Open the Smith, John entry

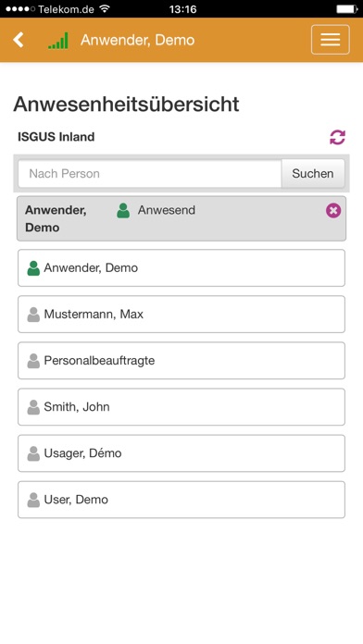pyautogui.click(x=181, y=407)
